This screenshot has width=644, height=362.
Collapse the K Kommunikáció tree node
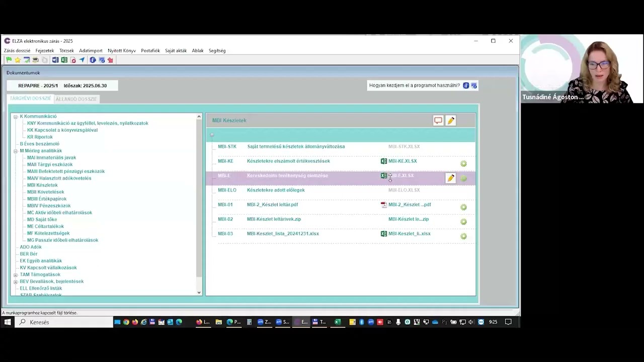coord(15,117)
